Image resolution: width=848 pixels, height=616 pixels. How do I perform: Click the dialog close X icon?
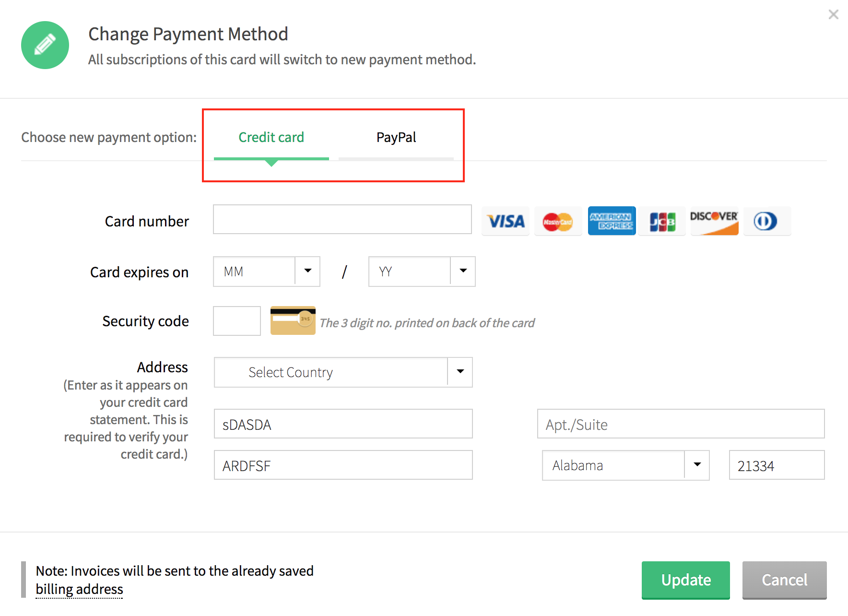click(x=833, y=14)
